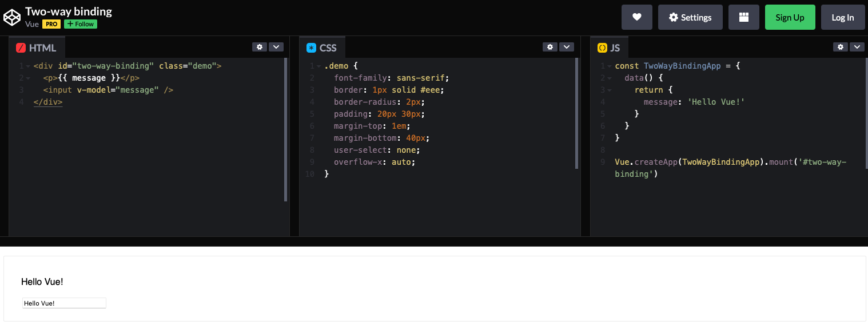Fold JS line 1 const block
This screenshot has width=868, height=325.
[x=609, y=66]
